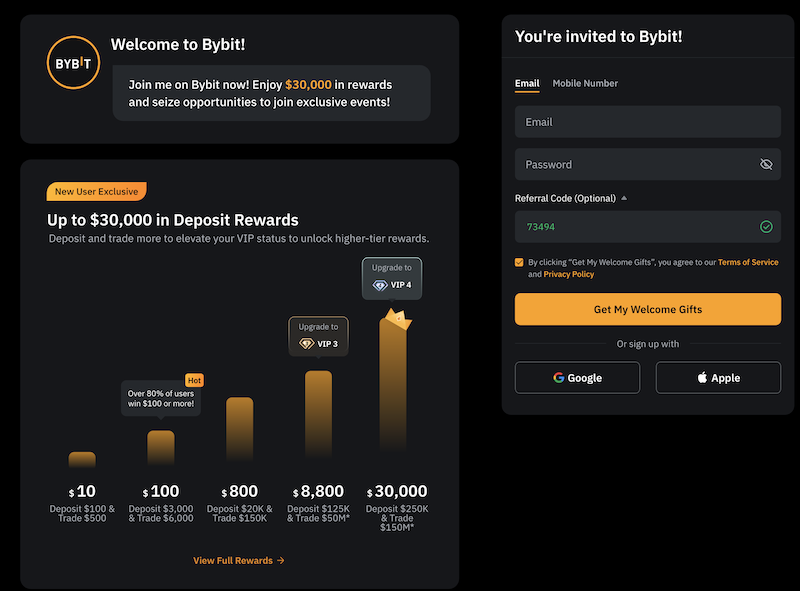Click the Bybit logo icon

pyautogui.click(x=75, y=63)
